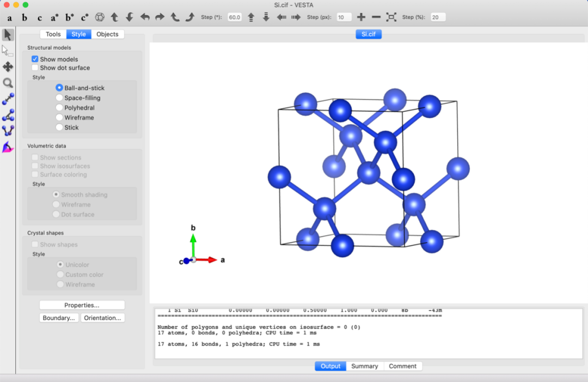Open the Comment tab
Image resolution: width=588 pixels, height=382 pixels.
pyautogui.click(x=403, y=366)
